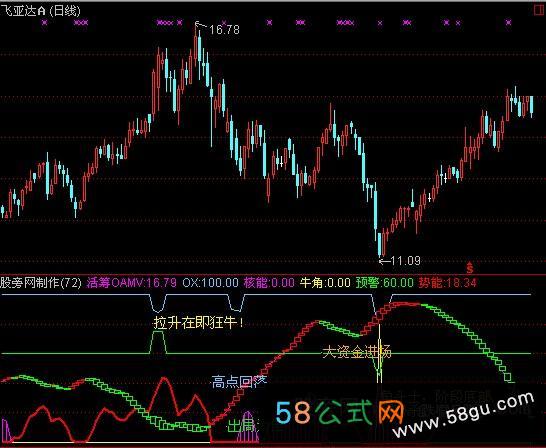Viewport: 546px width, 448px height.
Task: Click the 势能:18.34 indicator value
Action: [447, 282]
